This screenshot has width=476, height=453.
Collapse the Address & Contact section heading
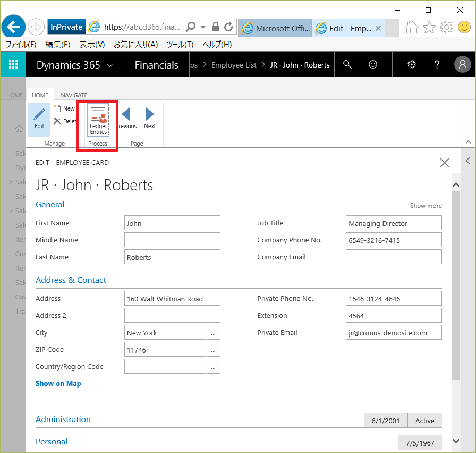pos(71,280)
